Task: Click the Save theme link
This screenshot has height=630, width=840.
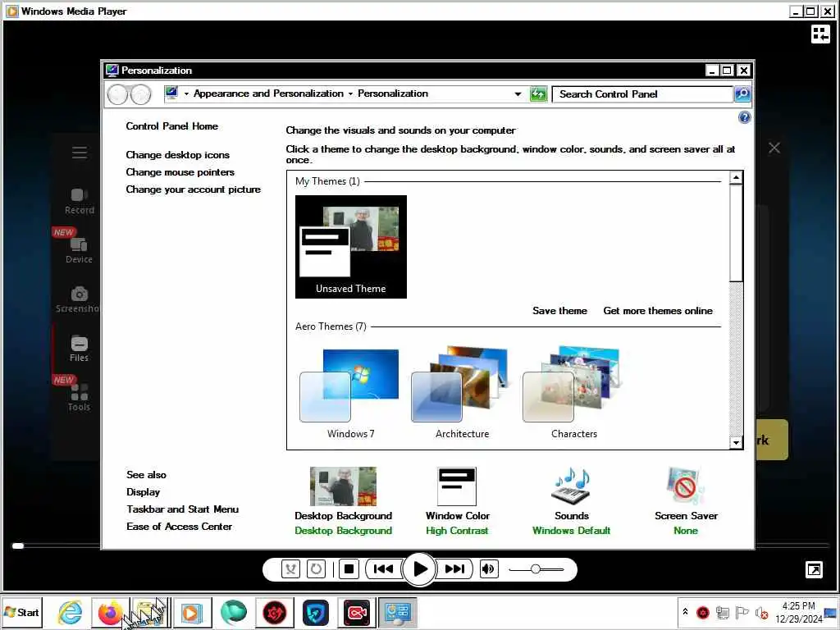Action: pos(559,311)
